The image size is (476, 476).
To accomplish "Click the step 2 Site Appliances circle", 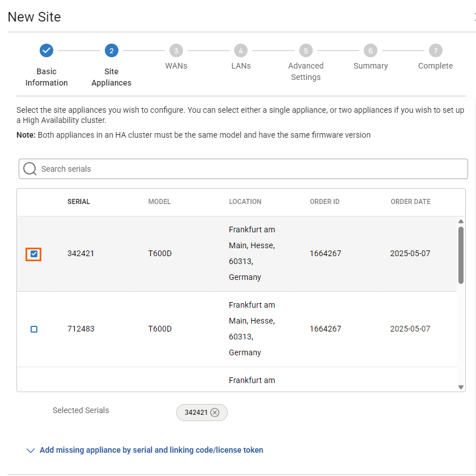I will click(x=111, y=50).
